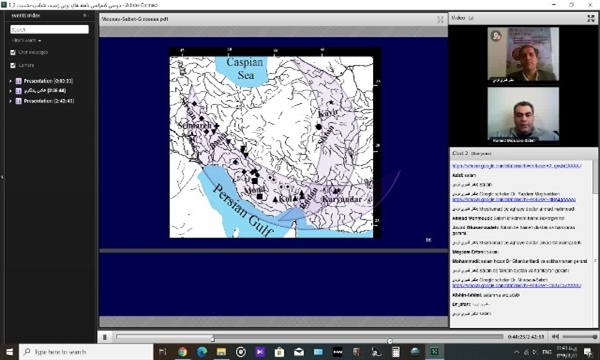Open Google Chrome from the taskbar
Screen dimensions: 600x360
(183, 352)
